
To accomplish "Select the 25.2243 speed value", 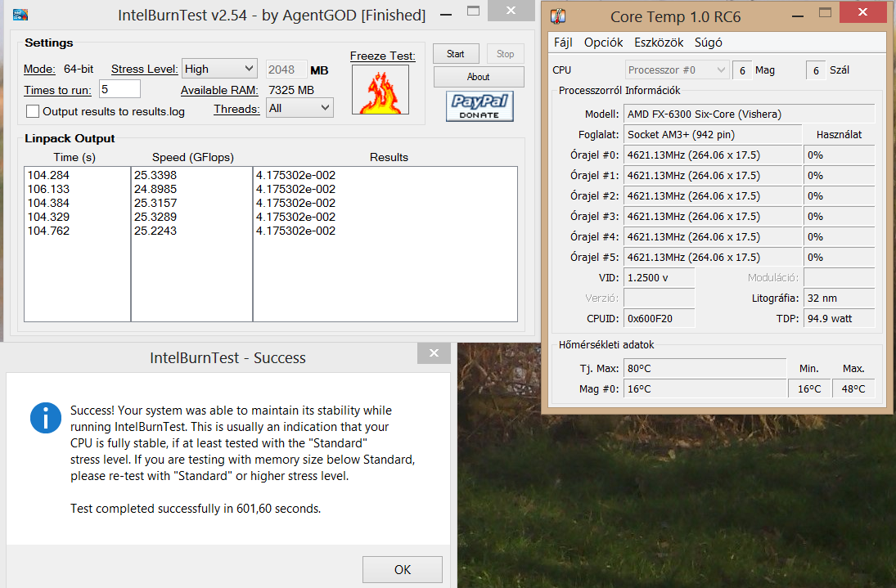I will point(155,231).
